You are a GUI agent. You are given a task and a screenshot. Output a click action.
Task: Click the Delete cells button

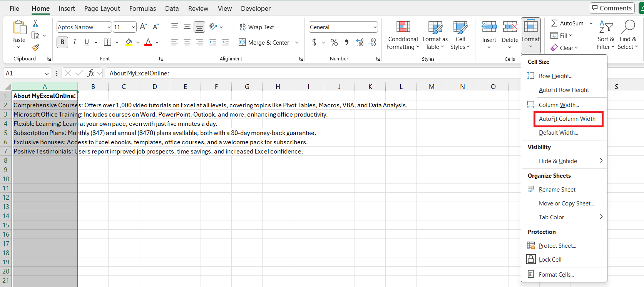[510, 35]
